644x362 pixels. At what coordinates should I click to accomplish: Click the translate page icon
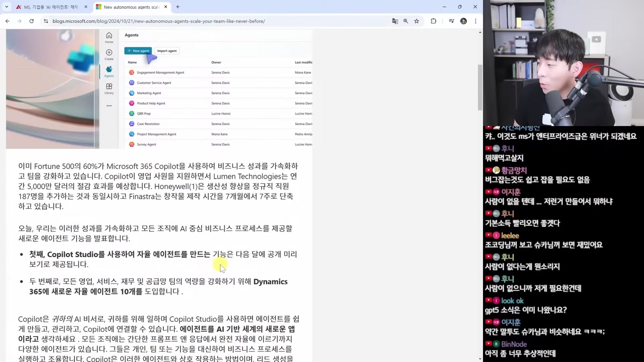[x=395, y=21]
